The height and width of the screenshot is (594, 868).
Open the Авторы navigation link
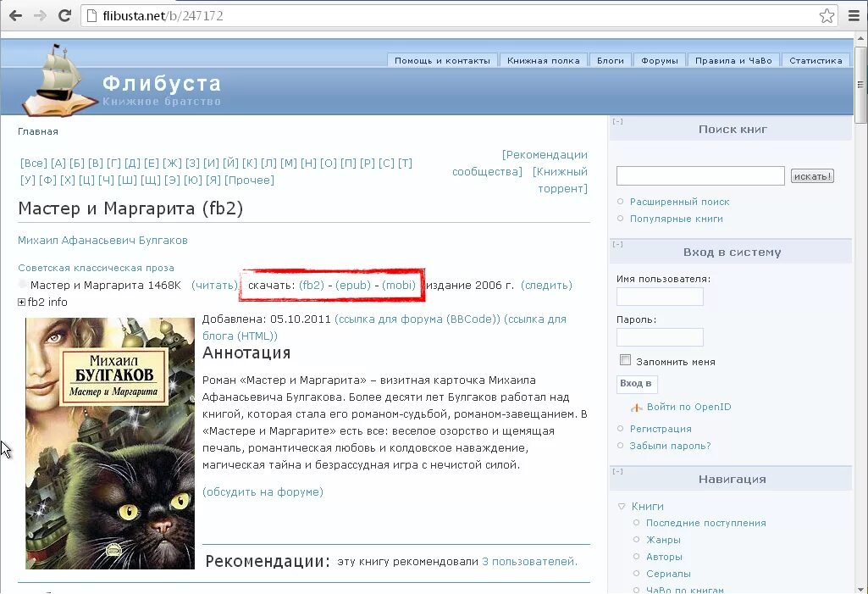tap(664, 557)
